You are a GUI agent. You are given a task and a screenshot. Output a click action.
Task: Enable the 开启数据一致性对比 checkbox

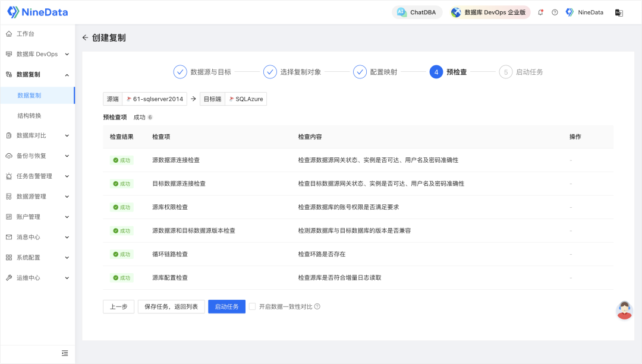point(253,306)
